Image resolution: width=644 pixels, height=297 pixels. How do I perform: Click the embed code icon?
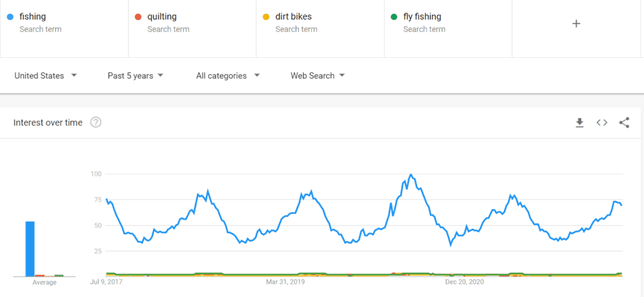[602, 122]
